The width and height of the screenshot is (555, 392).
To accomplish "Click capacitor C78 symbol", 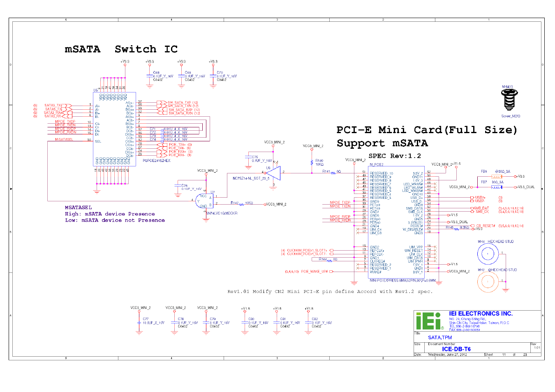I will (x=175, y=323).
